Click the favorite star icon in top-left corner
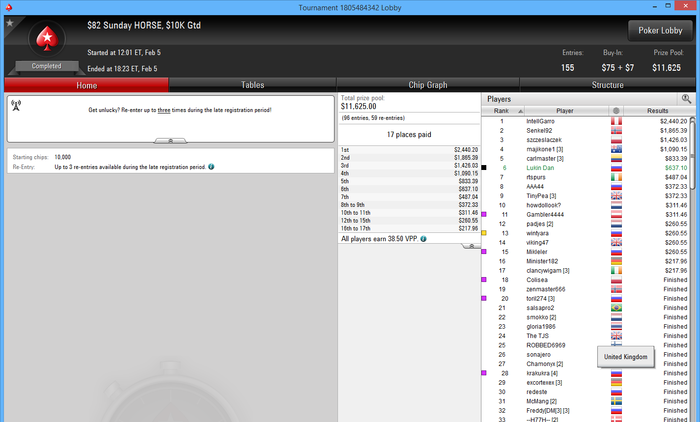 click(10, 23)
